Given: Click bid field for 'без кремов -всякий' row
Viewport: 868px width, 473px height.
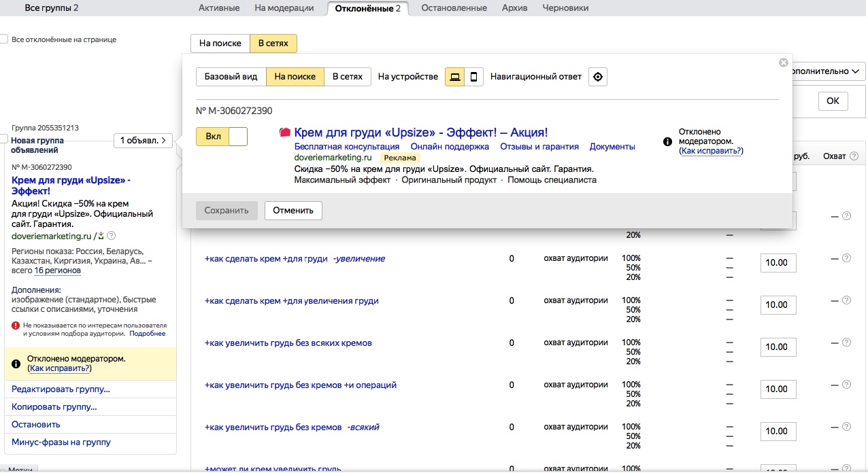Looking at the screenshot, I should pos(778,432).
